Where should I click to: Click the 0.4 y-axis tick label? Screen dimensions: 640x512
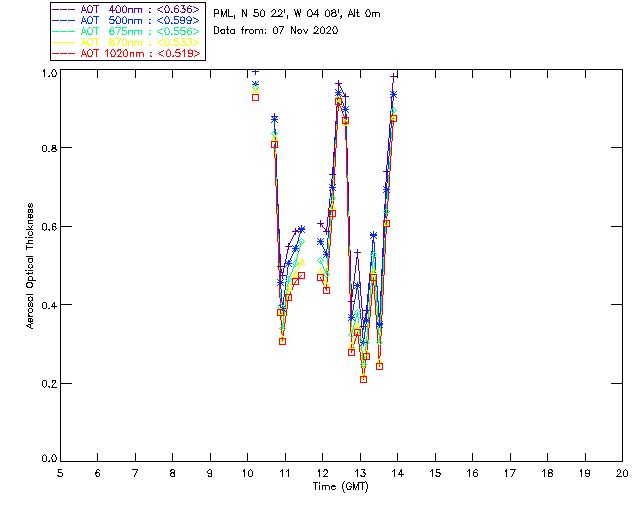(x=49, y=305)
